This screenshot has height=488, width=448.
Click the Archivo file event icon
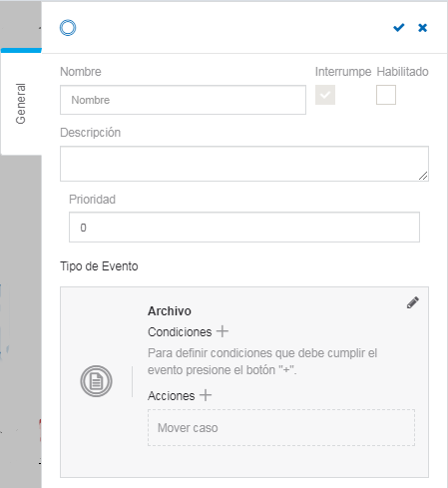pos(96,381)
